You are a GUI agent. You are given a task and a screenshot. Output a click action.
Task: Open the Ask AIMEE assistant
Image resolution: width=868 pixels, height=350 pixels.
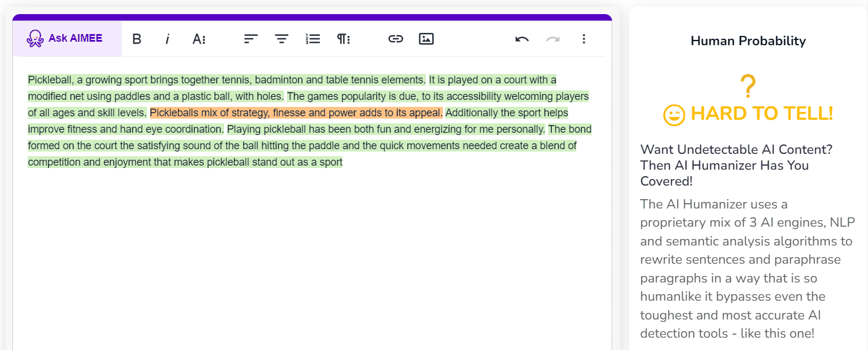65,39
